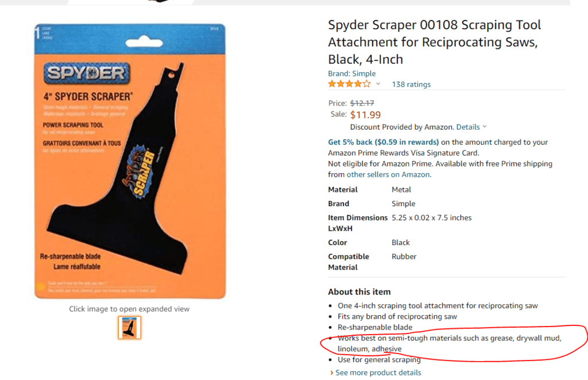Expand the discount Details dropdown
Viewport: 588px width, 380px height.
click(471, 127)
